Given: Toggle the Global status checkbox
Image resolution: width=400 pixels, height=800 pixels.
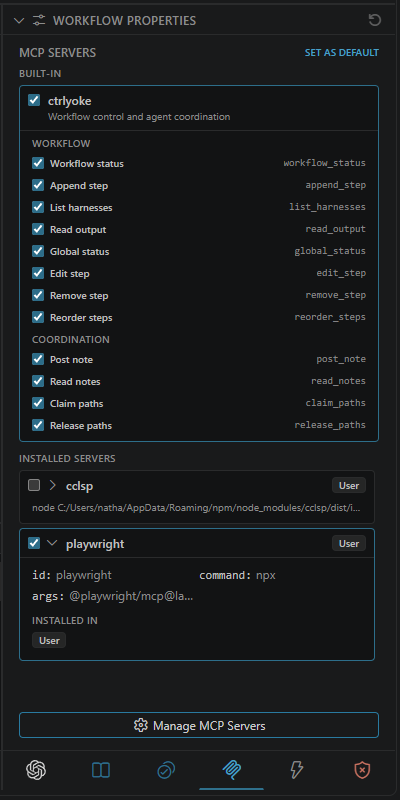Looking at the screenshot, I should pyautogui.click(x=38, y=251).
